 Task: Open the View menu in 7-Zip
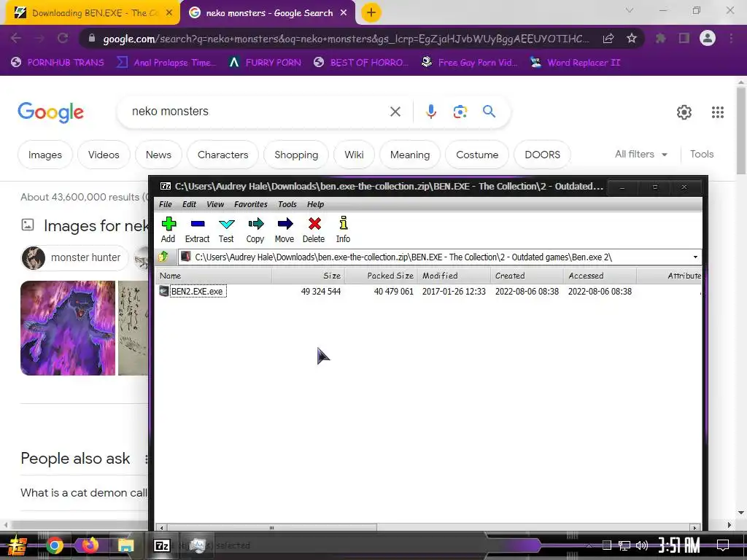(x=215, y=204)
